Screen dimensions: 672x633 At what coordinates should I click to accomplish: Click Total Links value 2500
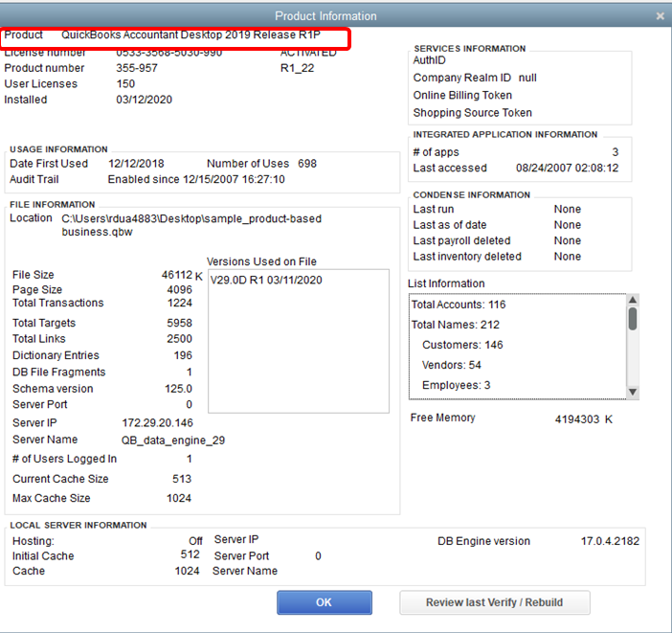[180, 339]
